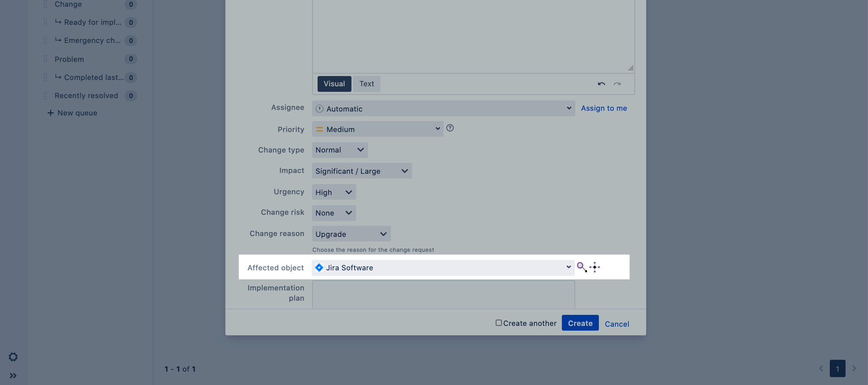
Task: Click the Assign to me link
Action: tap(604, 108)
